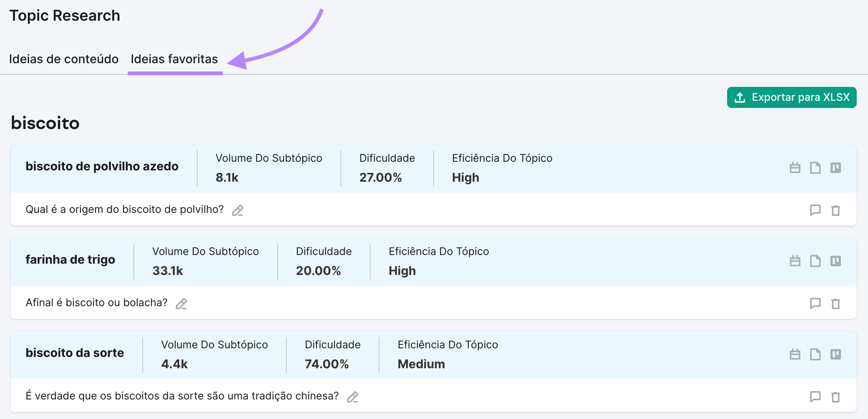Click Exportar para XLSX button
The width and height of the screenshot is (868, 419).
(x=792, y=97)
